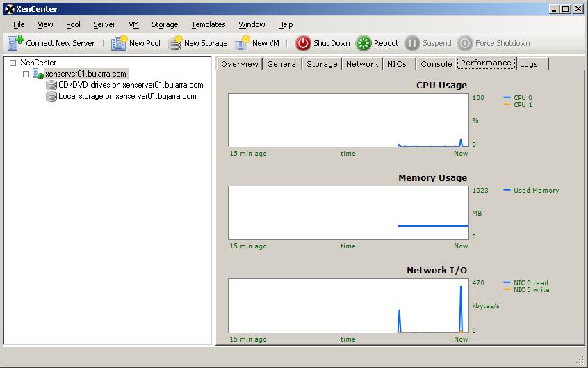
Task: Click the CD/DVD drives storage icon
Action: coord(51,86)
